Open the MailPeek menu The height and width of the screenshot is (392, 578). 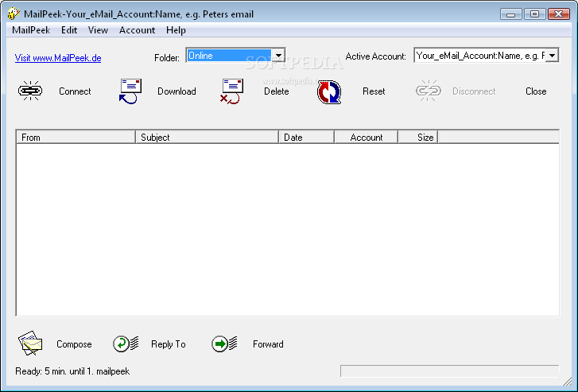31,30
